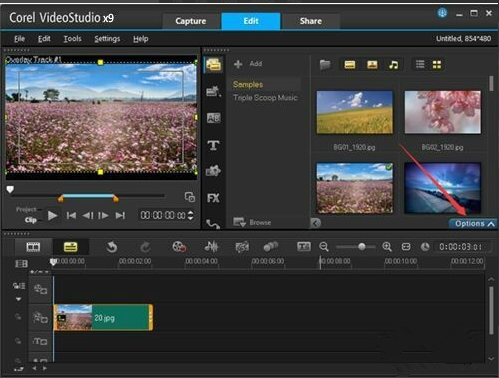Toggle showing audio files in library

click(x=394, y=64)
